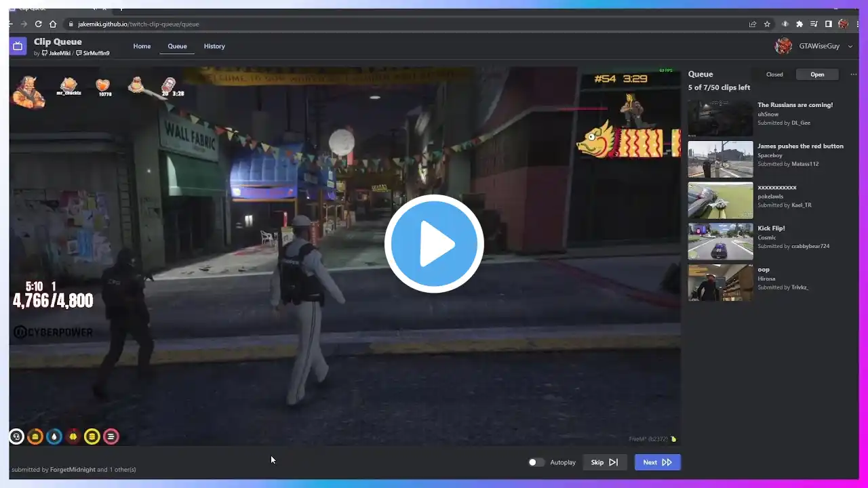Open the browser Extensions puzzle icon
Image resolution: width=868 pixels, height=488 pixels.
coord(800,24)
